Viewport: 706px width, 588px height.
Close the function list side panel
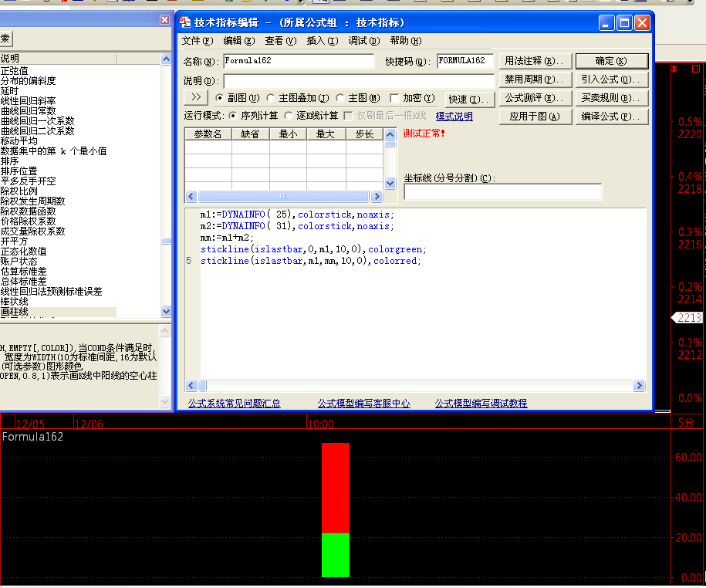point(164,20)
